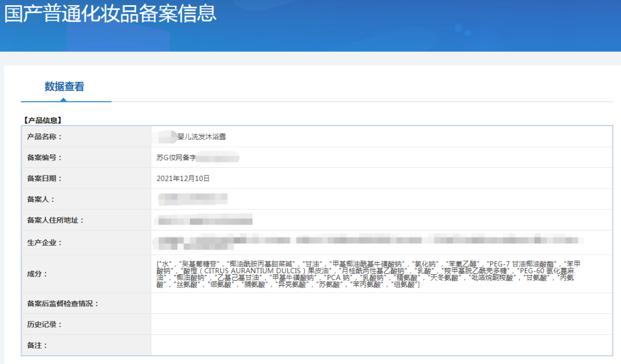Click the empty 历史记录 value cell

click(379, 324)
